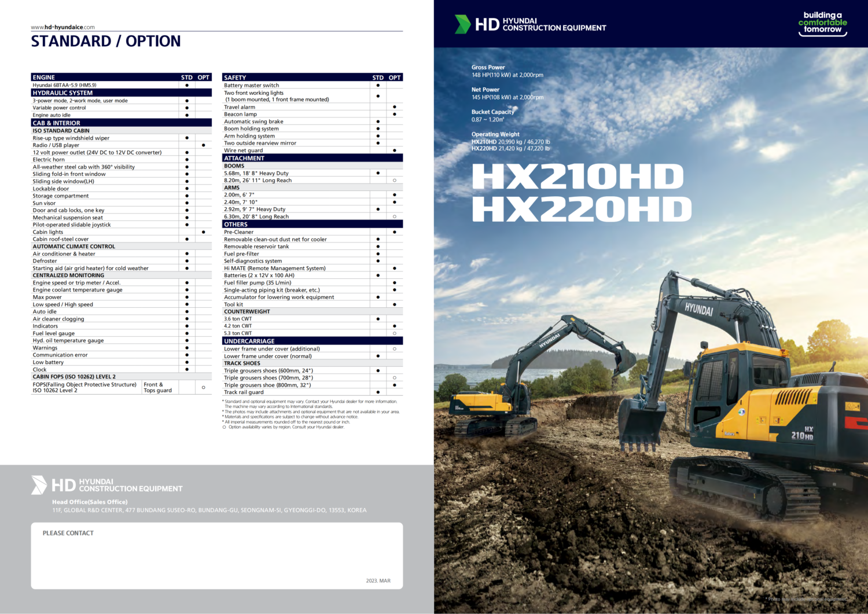Click the large HX220HD model title
This screenshot has width=868, height=614.
tap(582, 209)
